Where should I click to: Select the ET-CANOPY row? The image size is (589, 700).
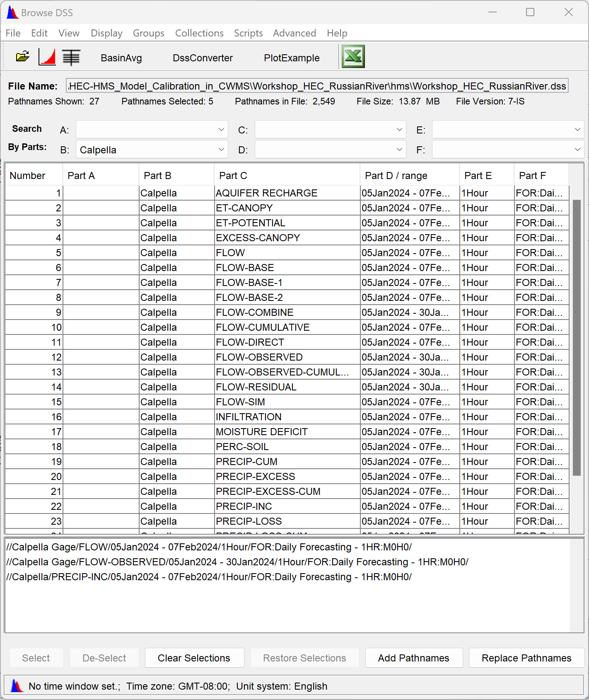[287, 208]
